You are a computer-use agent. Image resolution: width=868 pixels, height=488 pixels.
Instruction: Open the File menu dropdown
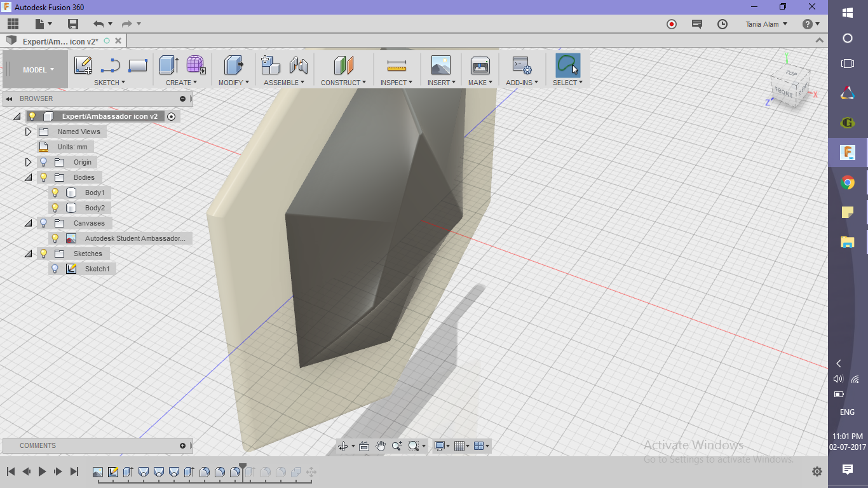[x=43, y=24]
